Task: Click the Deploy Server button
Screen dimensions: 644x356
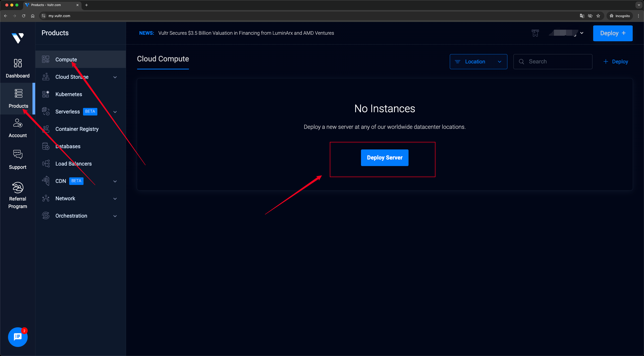Action: pyautogui.click(x=384, y=158)
